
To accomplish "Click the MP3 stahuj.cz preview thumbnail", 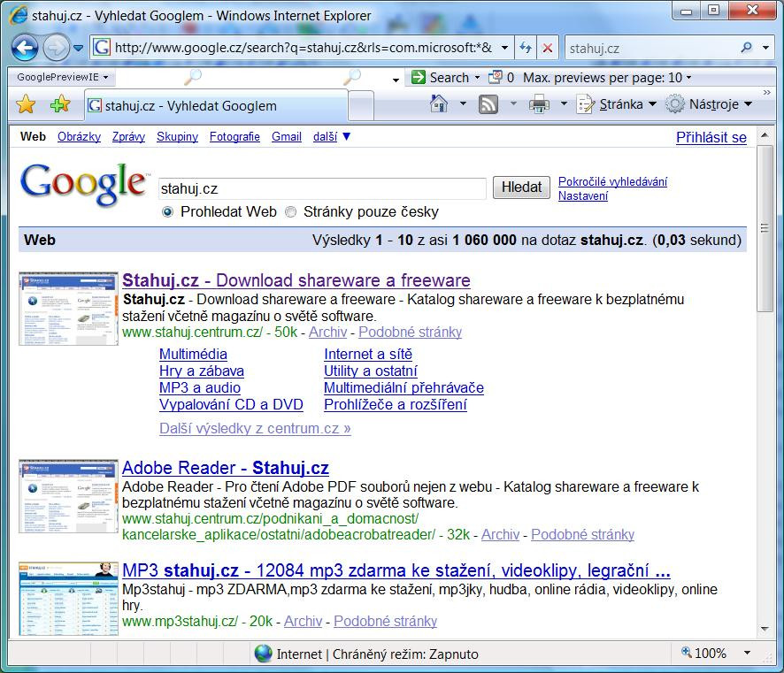I will 68,598.
